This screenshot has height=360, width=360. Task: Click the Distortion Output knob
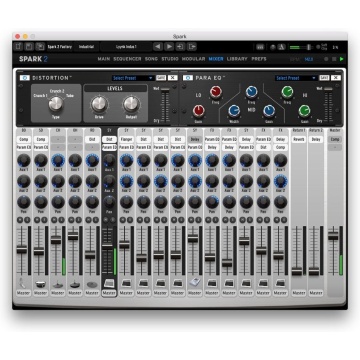(131, 104)
